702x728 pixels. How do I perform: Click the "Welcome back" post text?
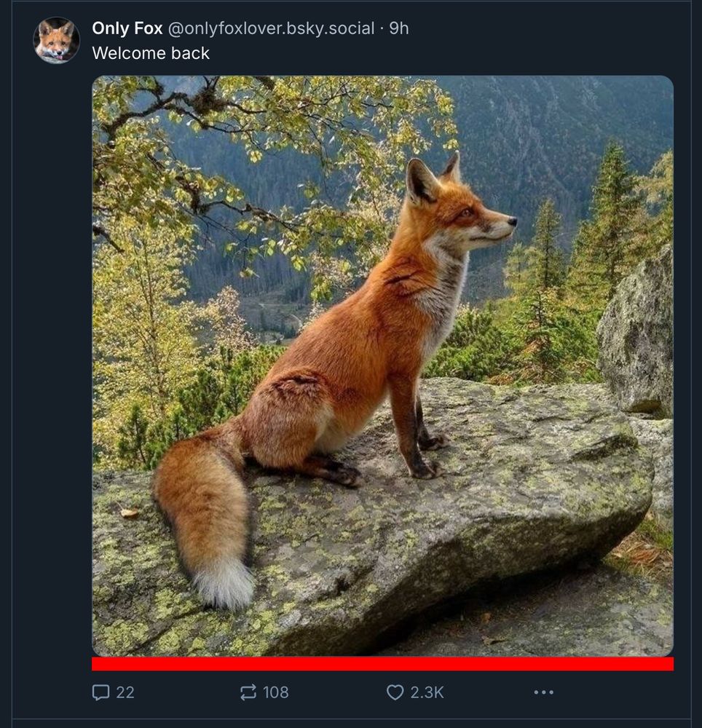coord(151,53)
